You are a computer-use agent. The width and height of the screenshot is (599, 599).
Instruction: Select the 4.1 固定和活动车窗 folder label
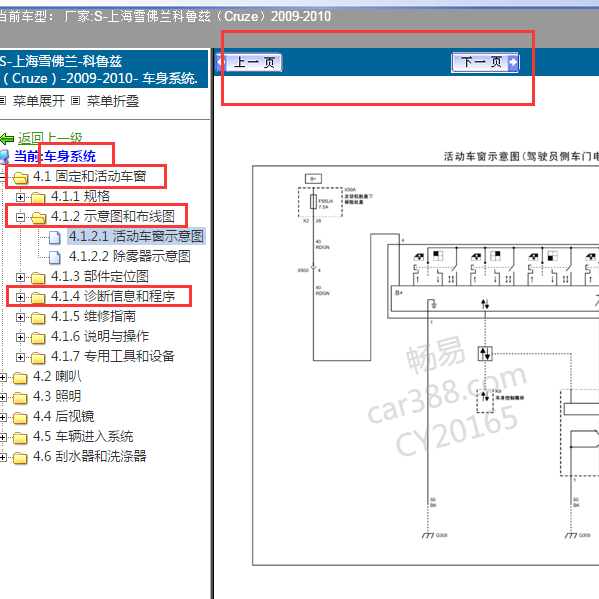click(89, 176)
